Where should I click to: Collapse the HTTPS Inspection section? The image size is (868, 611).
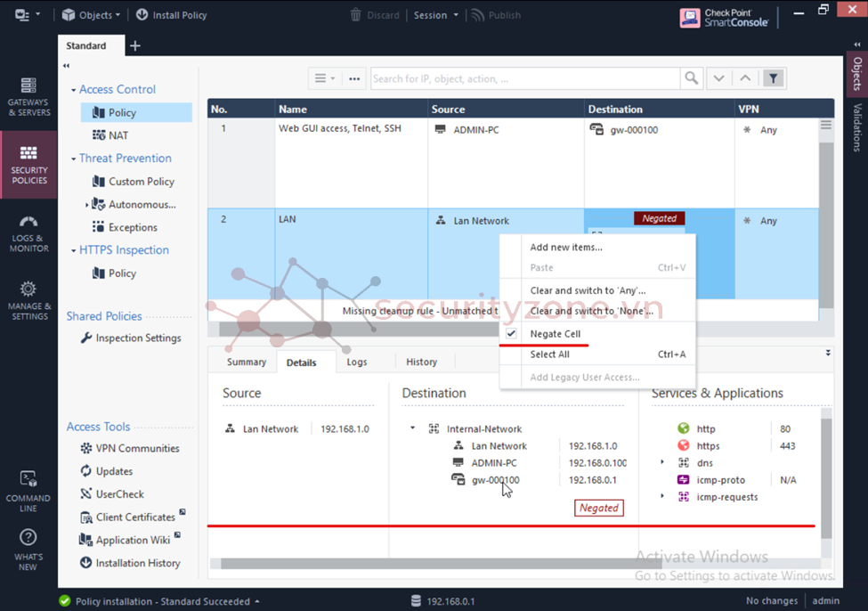[73, 250]
